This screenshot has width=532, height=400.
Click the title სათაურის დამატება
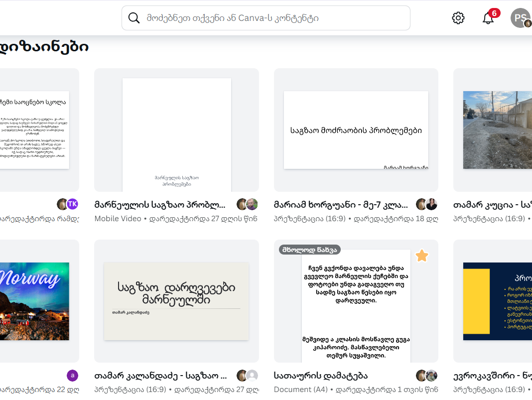point(321,376)
